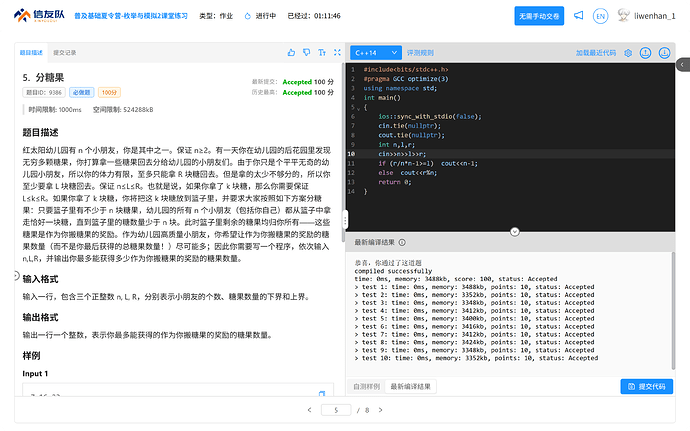Click the divider handle between panels

click(x=345, y=220)
